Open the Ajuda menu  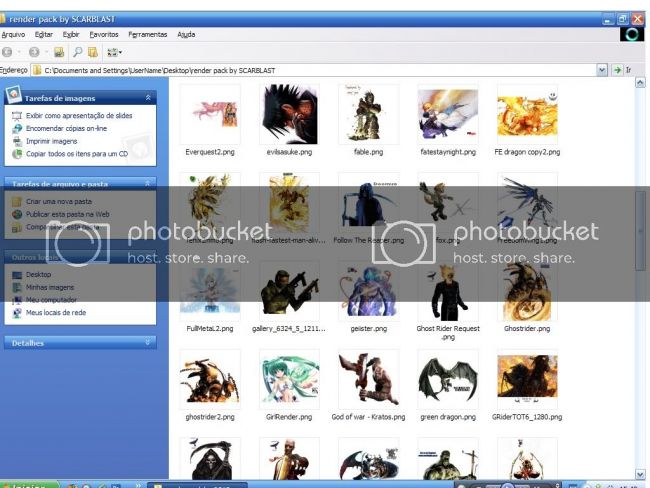point(186,34)
